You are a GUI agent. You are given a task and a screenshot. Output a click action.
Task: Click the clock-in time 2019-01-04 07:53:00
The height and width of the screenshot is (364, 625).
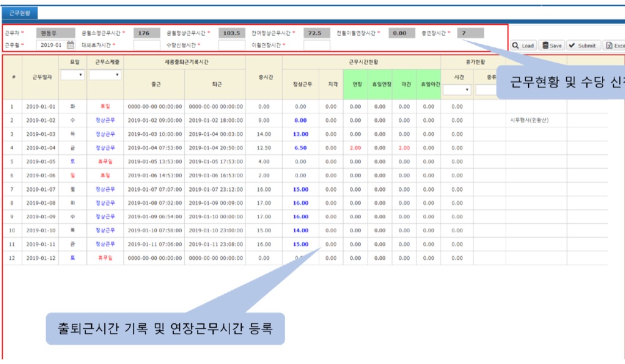[154, 148]
